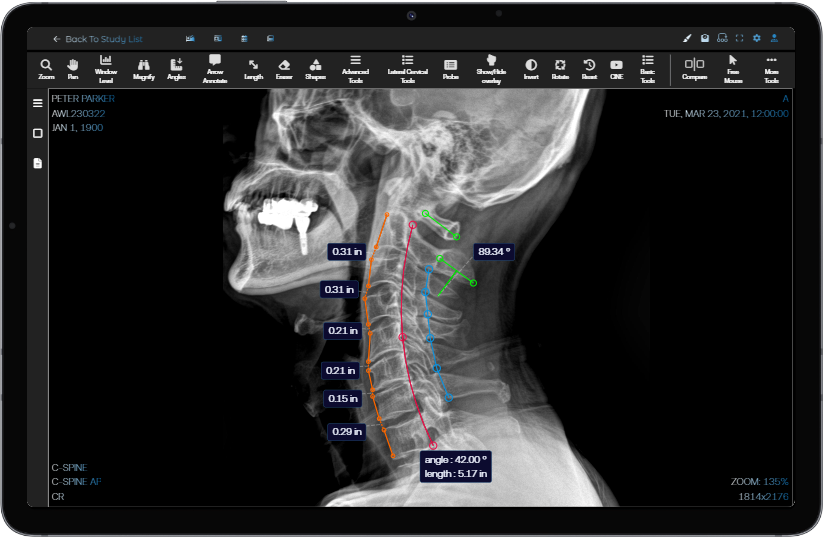Open the Advanced Tools list
This screenshot has width=823, height=537.
pyautogui.click(x=355, y=68)
